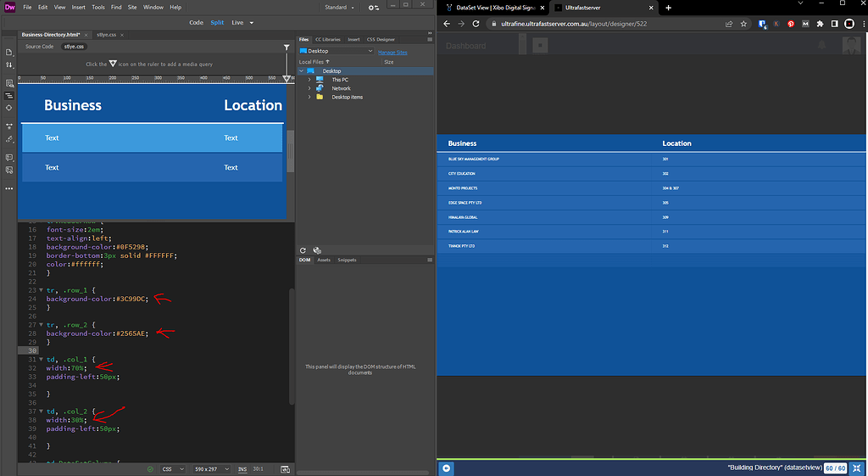The image size is (868, 476).
Task: Share this page icon in address bar
Action: coord(729,24)
